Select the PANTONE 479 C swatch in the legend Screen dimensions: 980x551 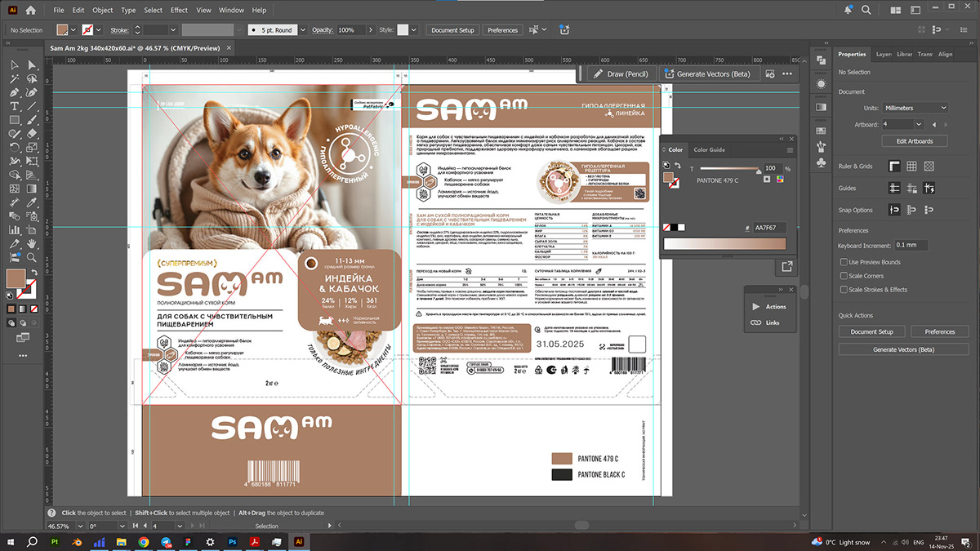pyautogui.click(x=562, y=458)
